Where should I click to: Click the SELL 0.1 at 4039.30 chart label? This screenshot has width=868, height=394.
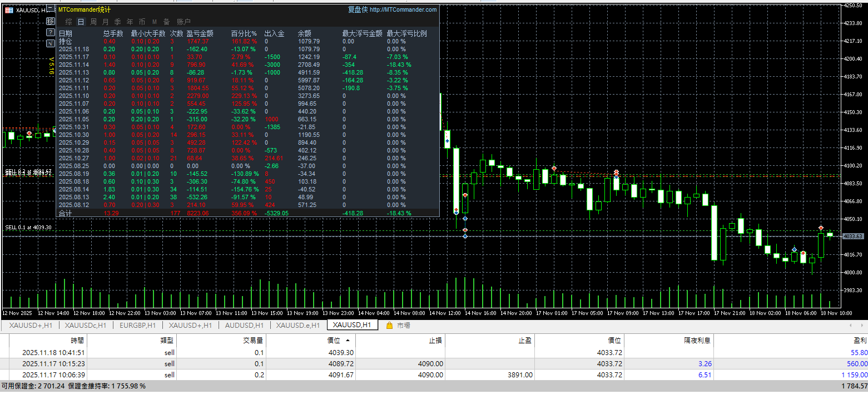(x=28, y=228)
